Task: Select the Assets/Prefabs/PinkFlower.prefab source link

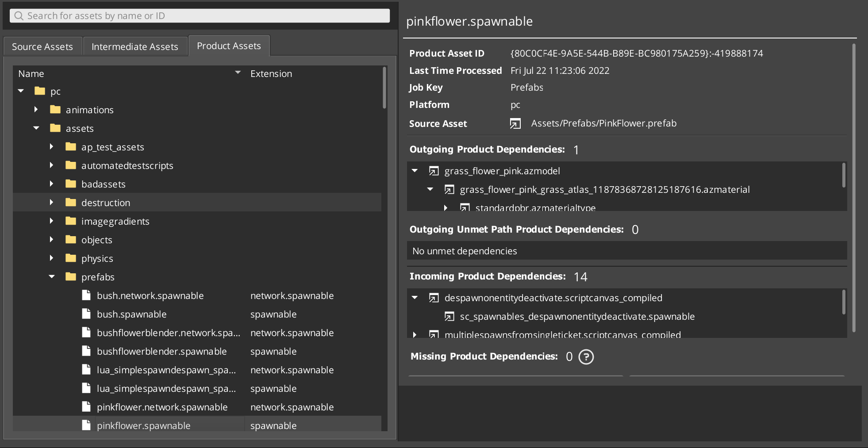Action: [x=603, y=124]
